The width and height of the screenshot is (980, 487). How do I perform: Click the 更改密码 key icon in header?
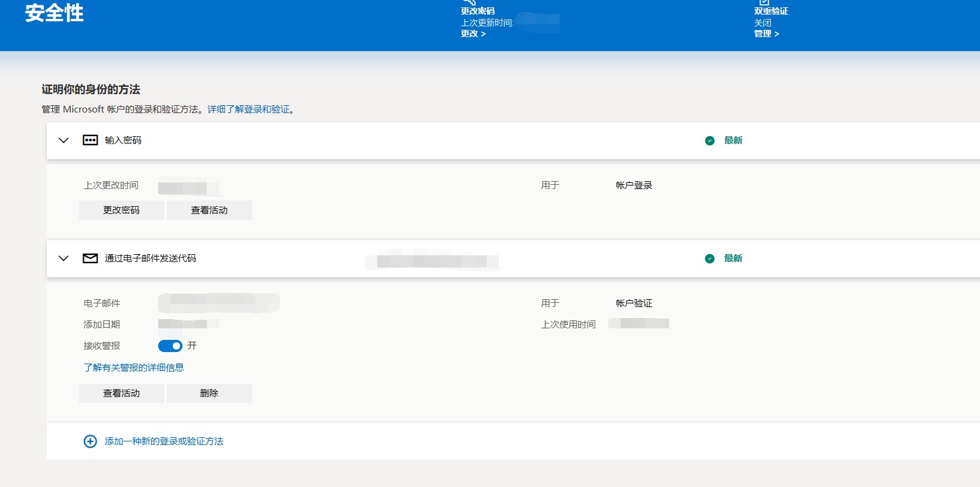(x=469, y=2)
